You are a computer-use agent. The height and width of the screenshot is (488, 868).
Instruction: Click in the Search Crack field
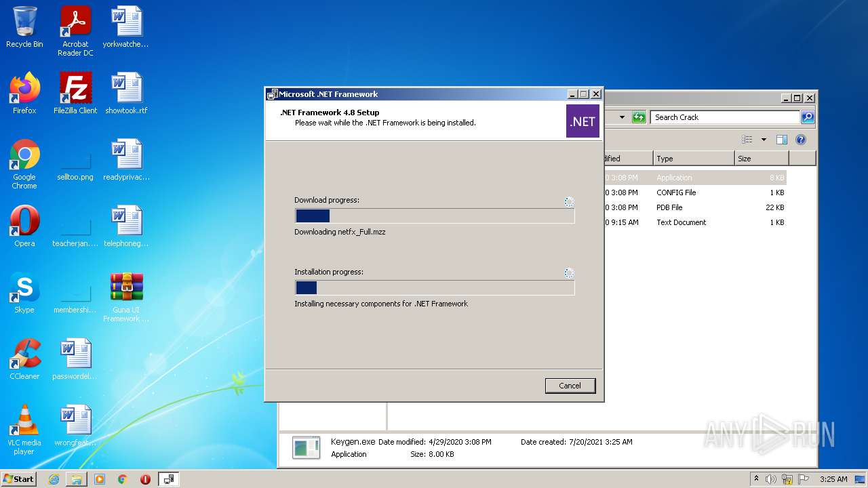point(725,117)
